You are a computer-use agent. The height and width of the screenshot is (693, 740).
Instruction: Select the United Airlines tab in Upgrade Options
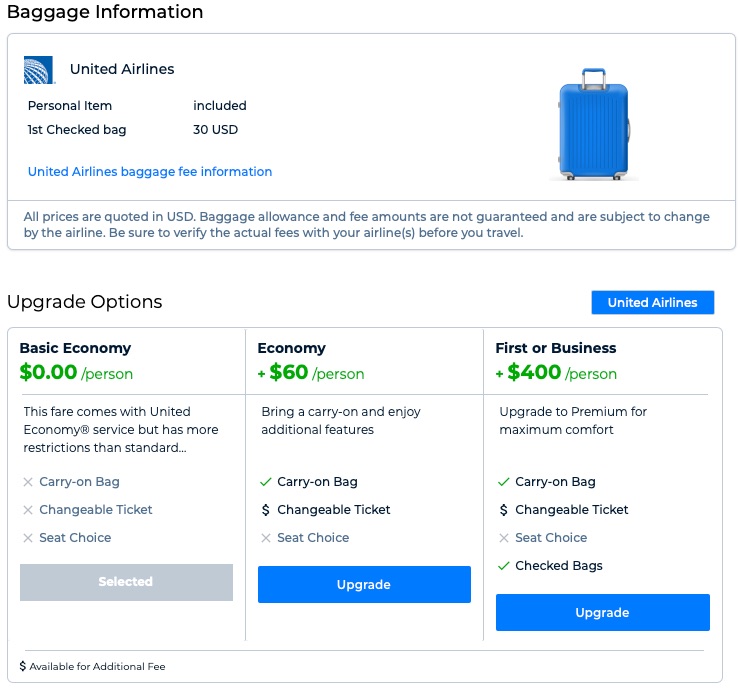coord(652,303)
